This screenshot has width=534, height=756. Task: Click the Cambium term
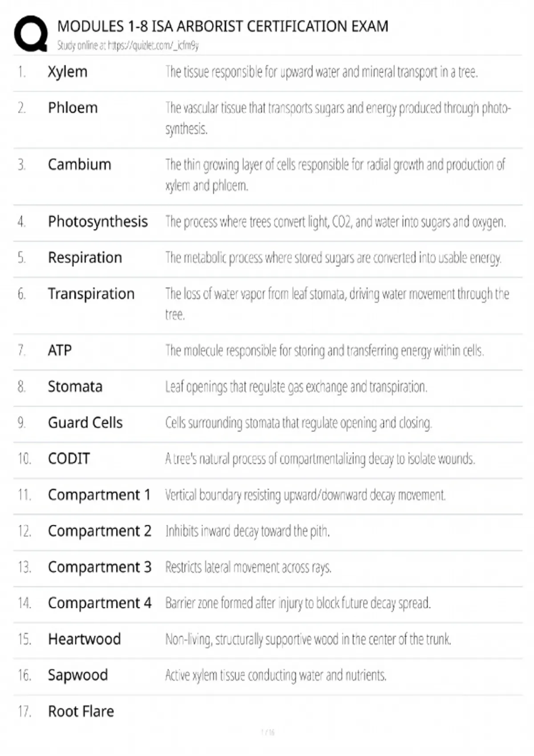[x=79, y=165]
